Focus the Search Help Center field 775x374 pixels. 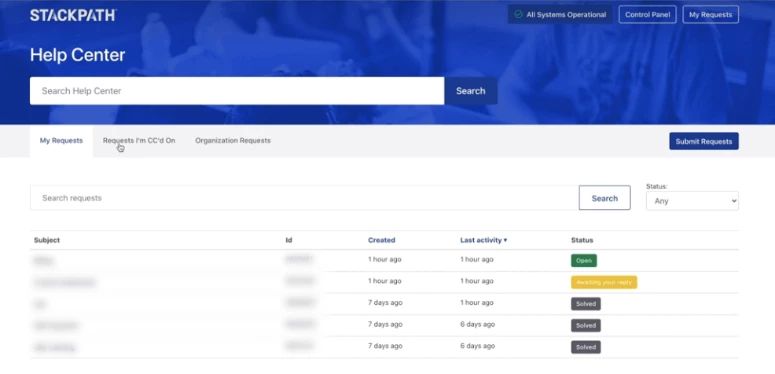(237, 91)
